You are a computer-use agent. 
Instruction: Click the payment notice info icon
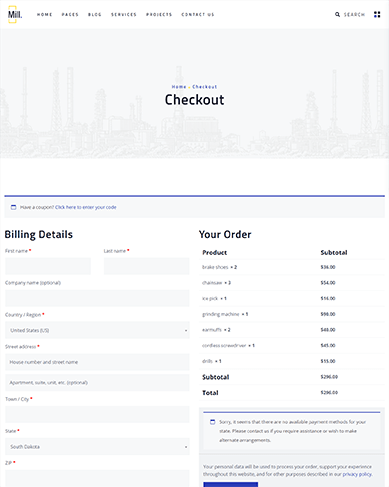tap(212, 422)
